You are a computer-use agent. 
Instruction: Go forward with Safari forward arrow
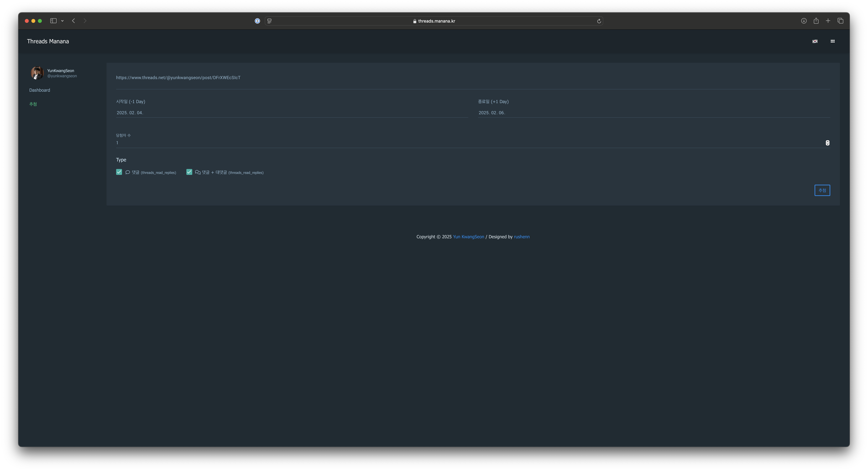coord(85,21)
